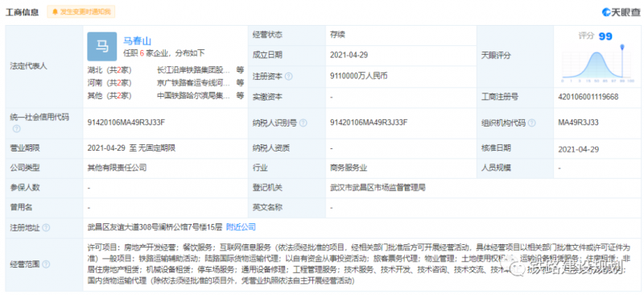Viewport: 644px width, 295px height.
Task: Click the 河南 (共2家) distribution entry
Action: (109, 83)
